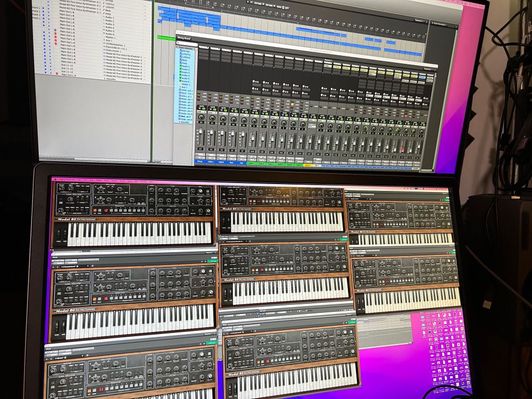Click the green region in the Sequence timeline

(x=167, y=37)
